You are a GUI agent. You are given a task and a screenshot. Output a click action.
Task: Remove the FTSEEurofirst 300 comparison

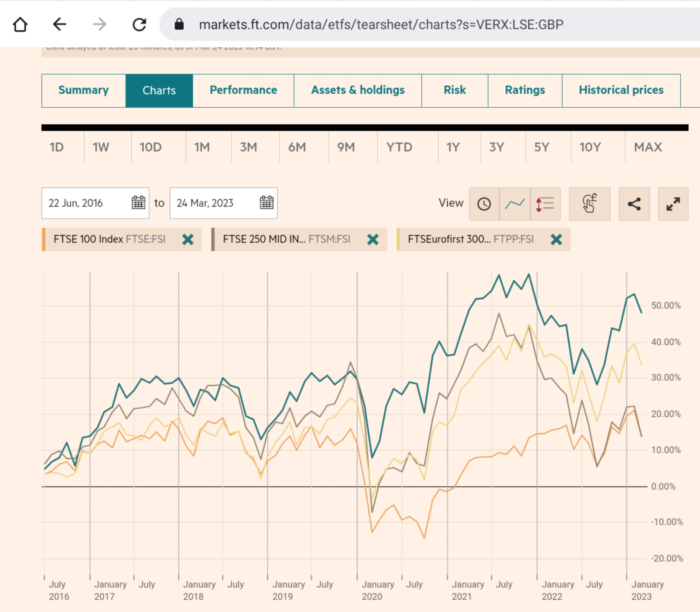pos(557,239)
